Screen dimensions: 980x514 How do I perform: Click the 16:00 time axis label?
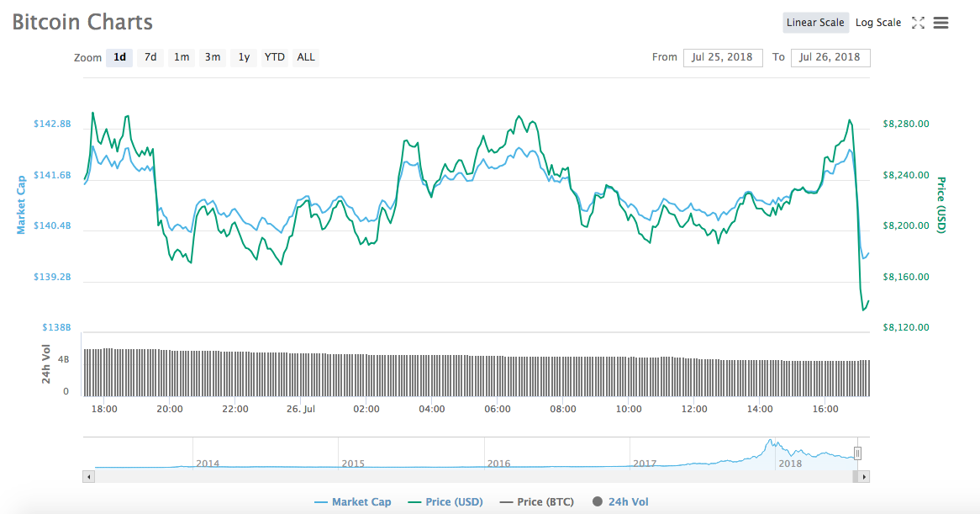(x=825, y=409)
